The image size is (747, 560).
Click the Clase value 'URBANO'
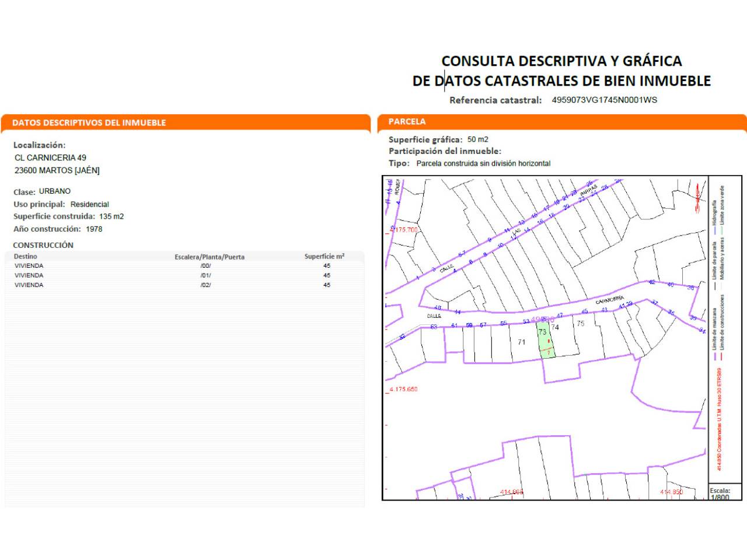coord(55,191)
